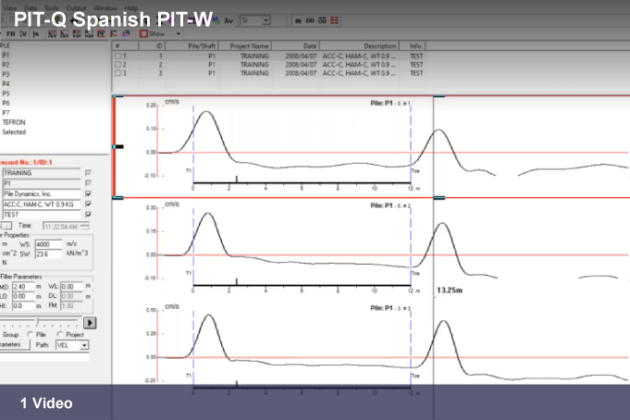Viewport: 630px width, 420px height.
Task: Sort by the Project Name column header
Action: [245, 46]
